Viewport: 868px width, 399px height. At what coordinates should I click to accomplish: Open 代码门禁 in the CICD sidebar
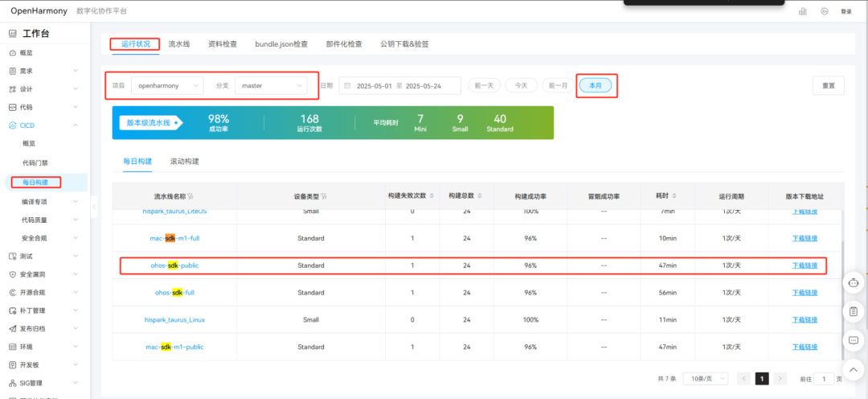[35, 163]
